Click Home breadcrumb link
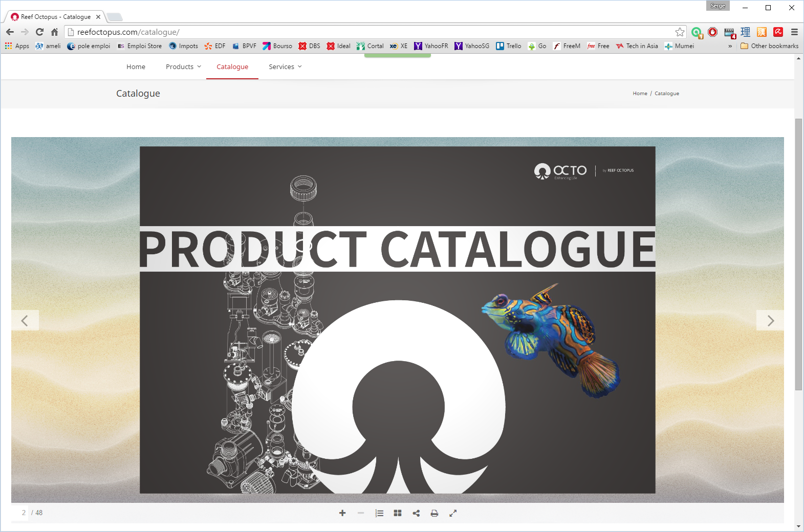The width and height of the screenshot is (804, 532). pos(640,94)
